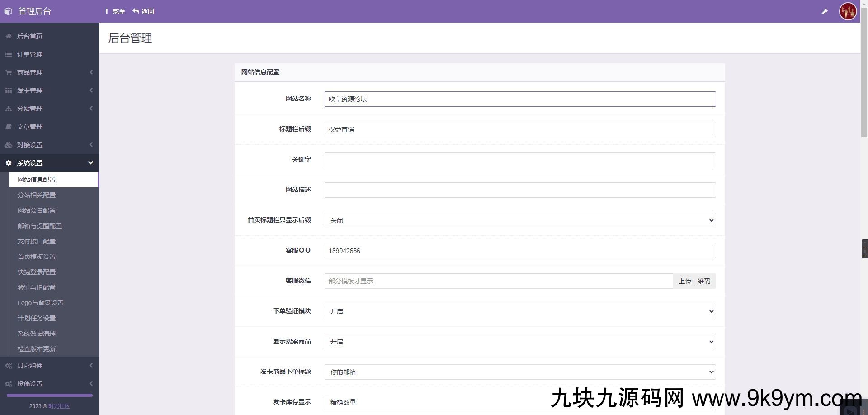Open the 后台首页 home icon

click(8, 36)
